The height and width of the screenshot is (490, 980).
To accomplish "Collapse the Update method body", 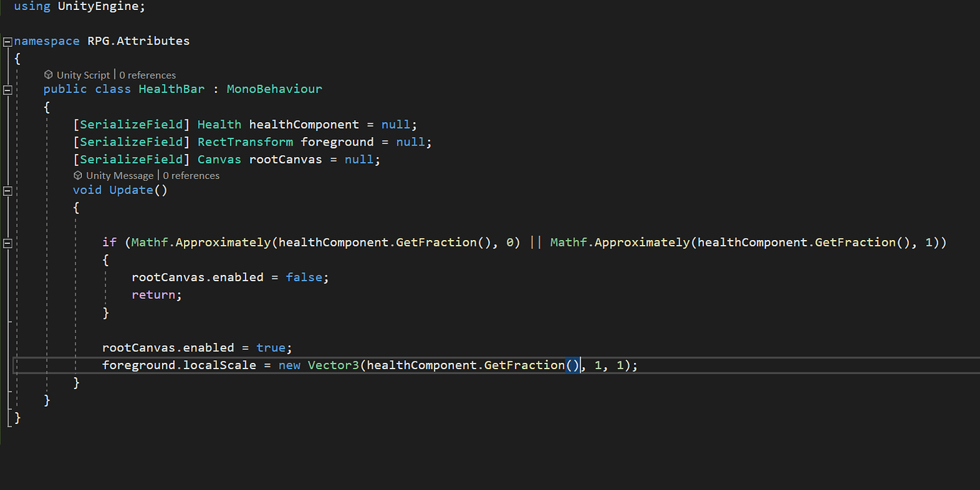I will (6, 190).
